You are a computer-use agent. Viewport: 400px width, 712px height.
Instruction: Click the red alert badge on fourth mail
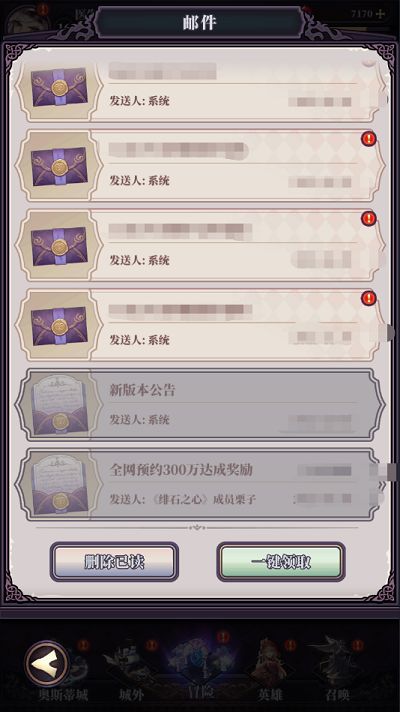(369, 298)
